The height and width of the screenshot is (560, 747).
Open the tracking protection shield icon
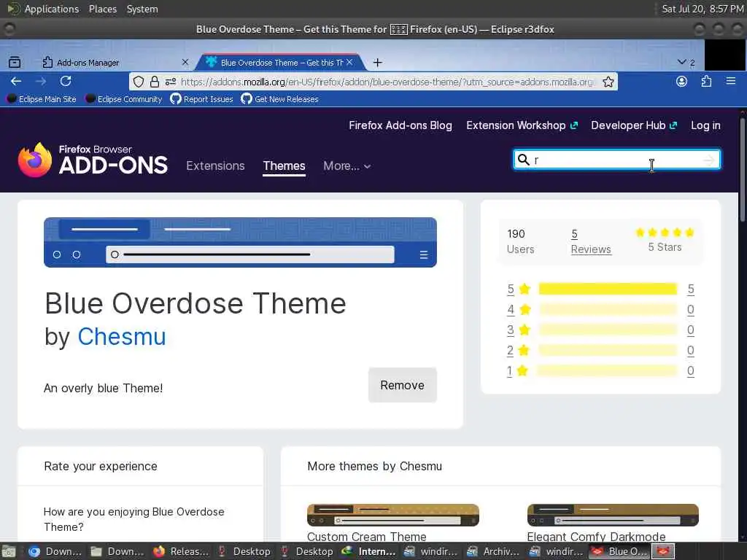click(x=138, y=82)
